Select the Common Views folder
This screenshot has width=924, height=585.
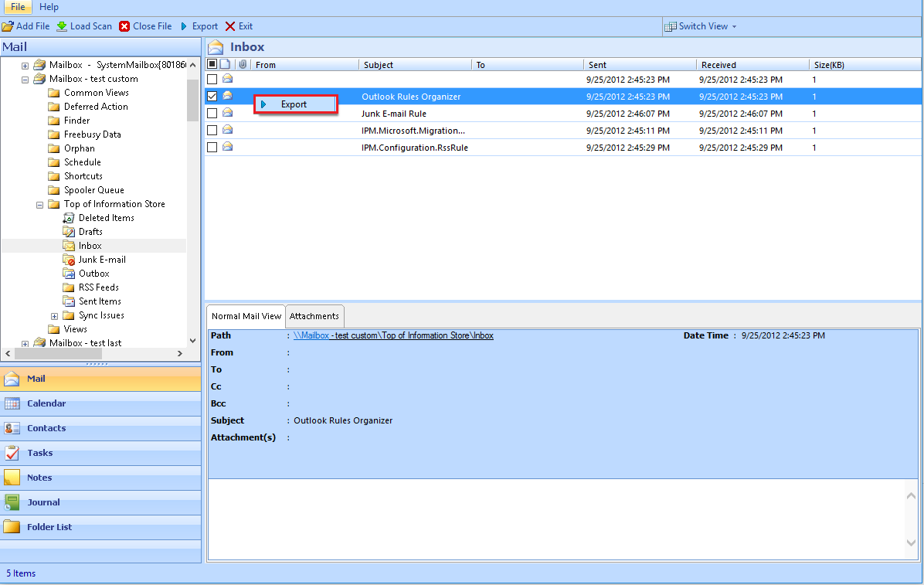pos(97,93)
